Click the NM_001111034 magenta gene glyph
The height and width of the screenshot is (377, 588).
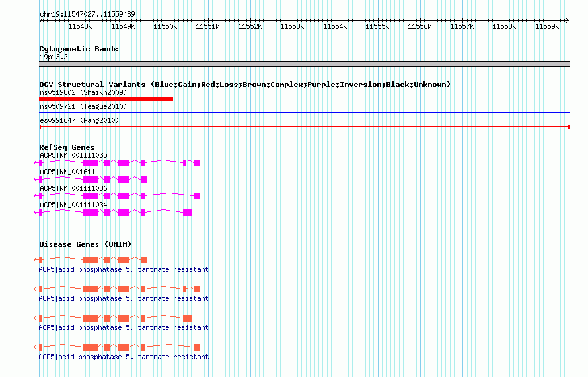pos(112,213)
